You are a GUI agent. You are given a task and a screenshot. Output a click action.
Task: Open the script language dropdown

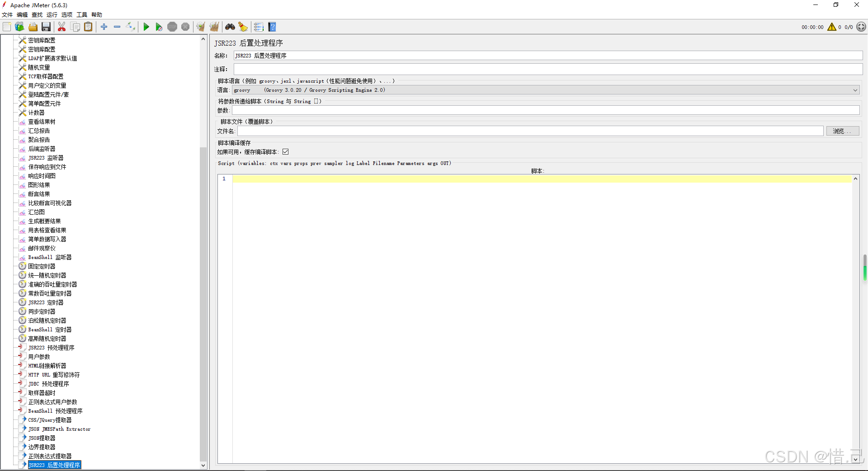(x=855, y=90)
